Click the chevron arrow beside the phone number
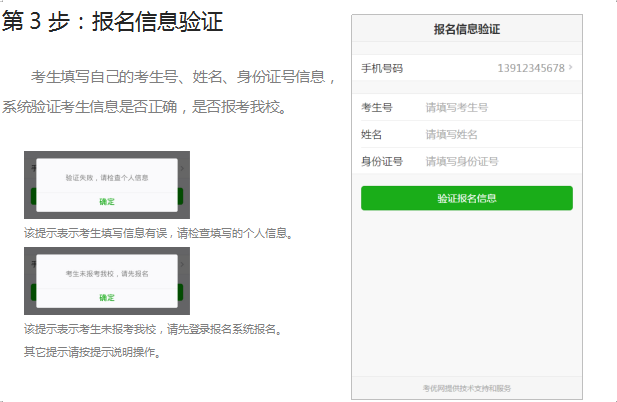Viewport: 617px width, 402px height. [x=571, y=68]
